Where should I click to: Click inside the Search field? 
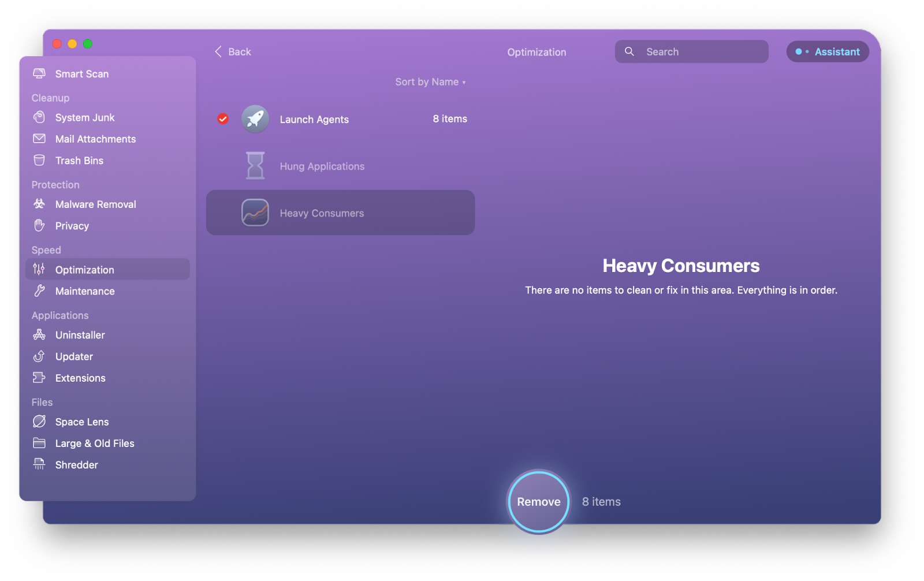pyautogui.click(x=691, y=51)
